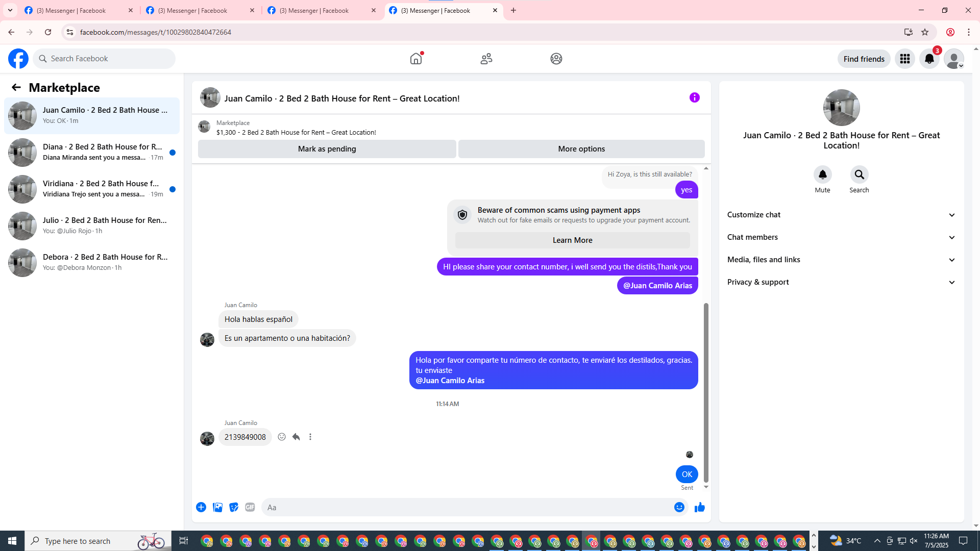Open more actions plus icon
Image resolution: width=980 pixels, height=551 pixels.
201,507
